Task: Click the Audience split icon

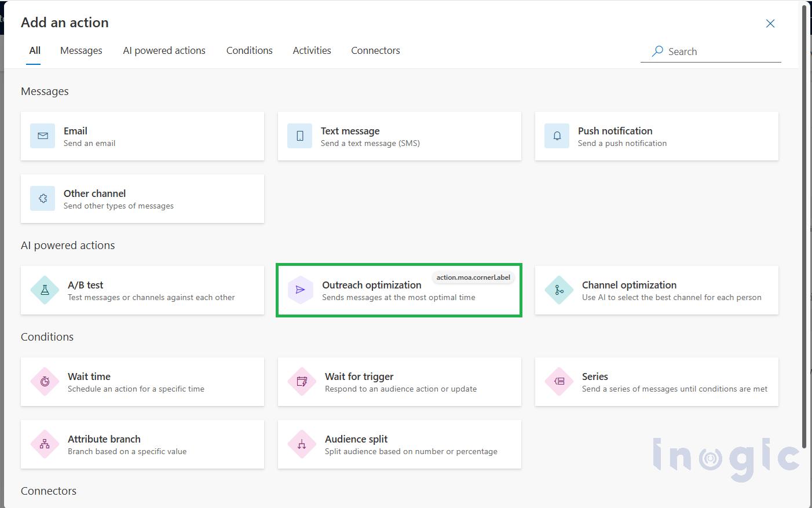Action: [302, 444]
